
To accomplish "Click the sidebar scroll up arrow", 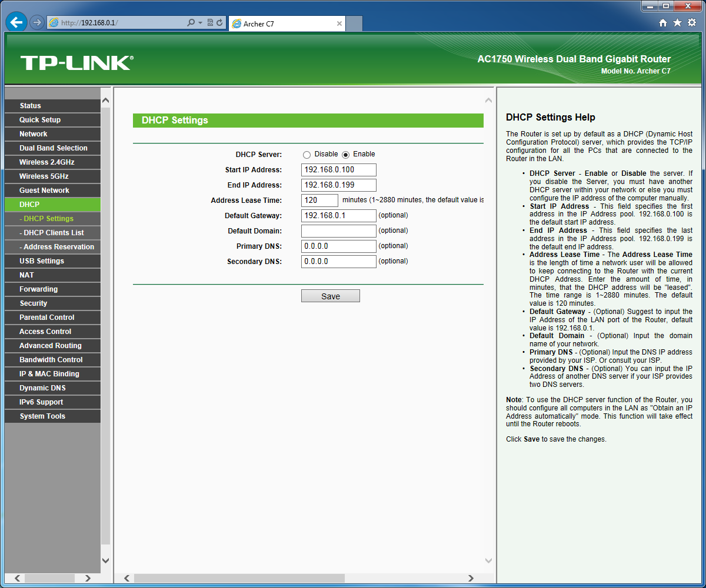I will pyautogui.click(x=106, y=100).
